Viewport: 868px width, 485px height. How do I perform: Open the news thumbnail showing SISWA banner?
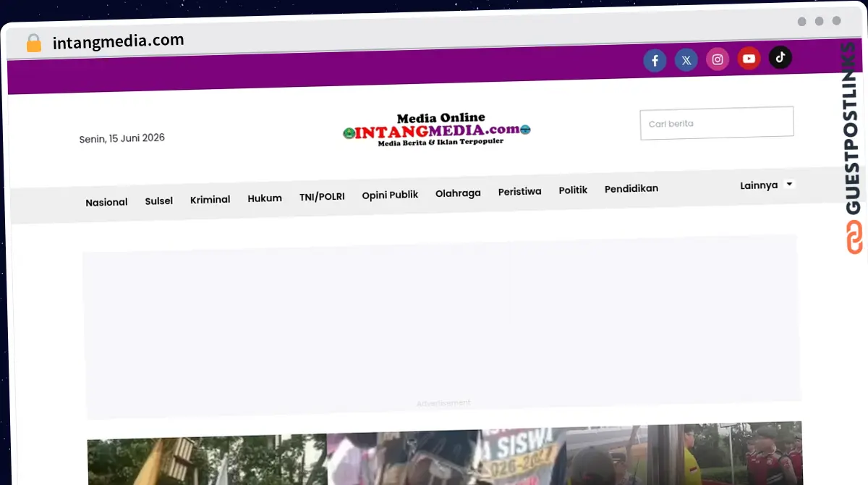[447, 456]
